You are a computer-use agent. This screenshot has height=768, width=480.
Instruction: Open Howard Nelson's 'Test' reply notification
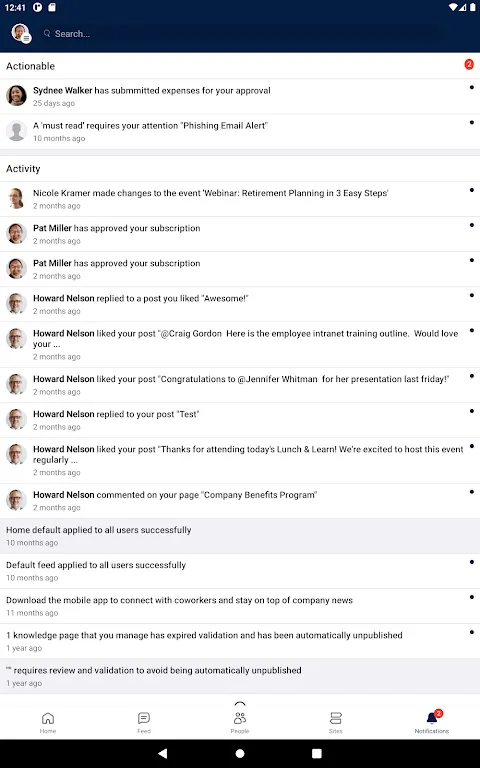pos(240,420)
